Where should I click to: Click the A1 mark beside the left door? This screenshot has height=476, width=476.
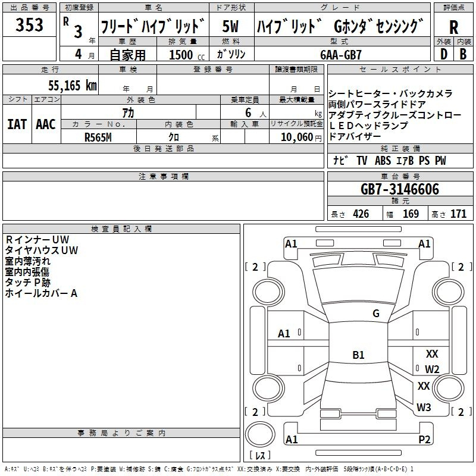[x=284, y=334]
